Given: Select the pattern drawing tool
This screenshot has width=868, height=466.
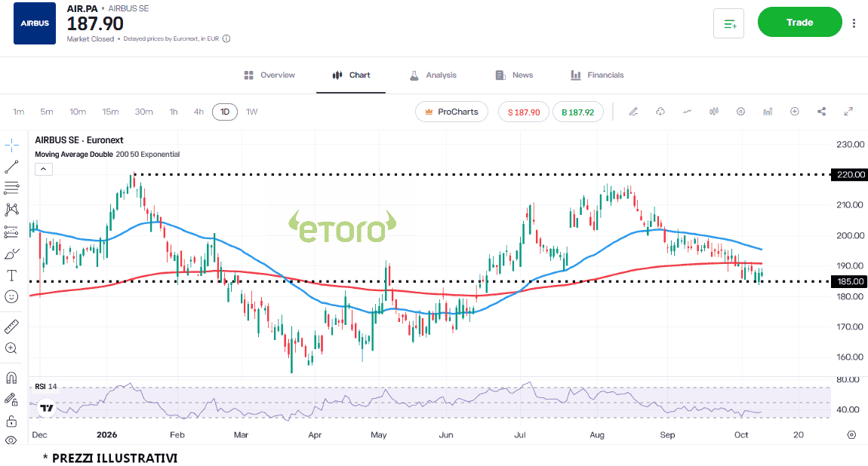Looking at the screenshot, I should (x=11, y=210).
